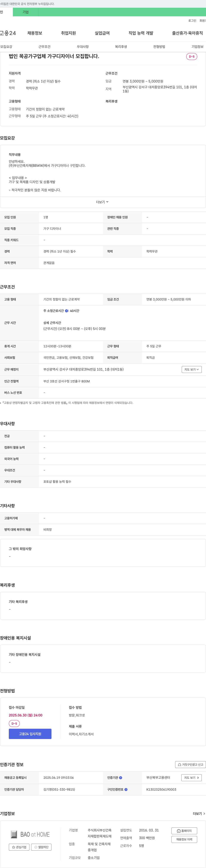This screenshot has height=868, width=206.
Task: Open the 채용정보 menu
Action: [x=35, y=33]
